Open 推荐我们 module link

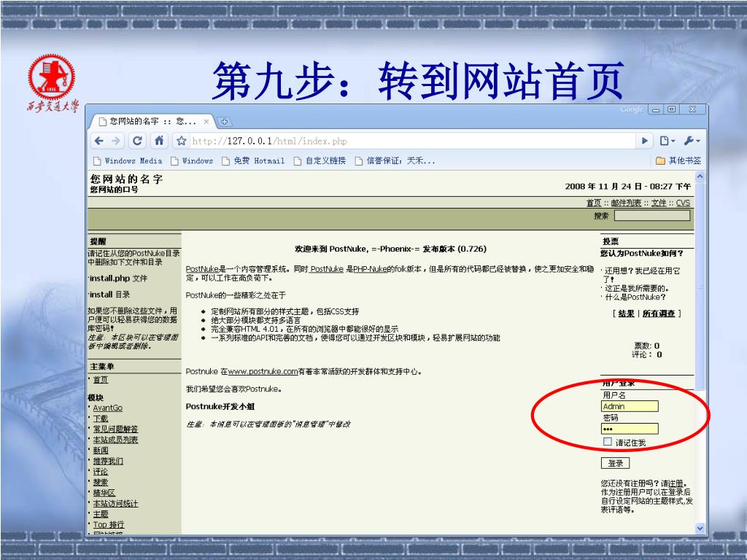tap(108, 461)
